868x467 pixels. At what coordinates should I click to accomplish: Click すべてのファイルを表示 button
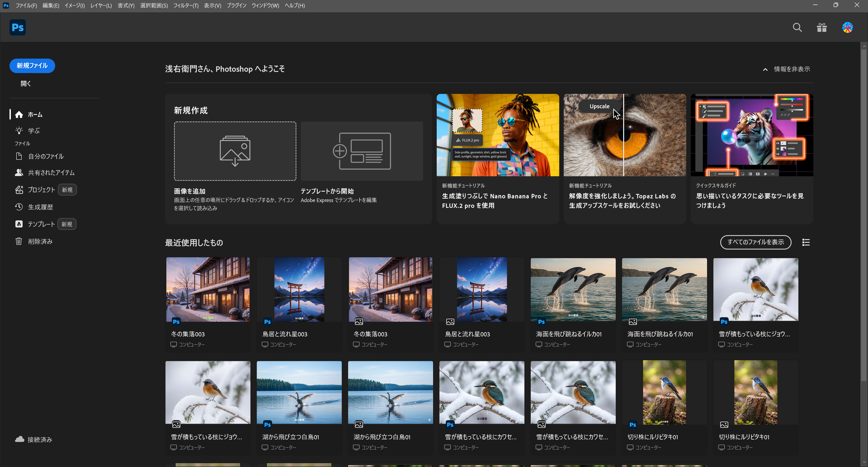(x=755, y=242)
